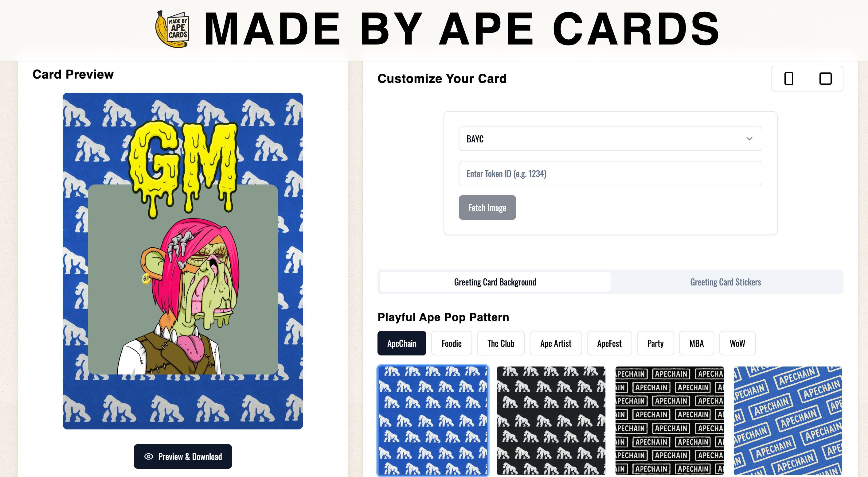Viewport: 868px width, 477px height.
Task: Select the black gorilla pattern background
Action: [x=551, y=421]
